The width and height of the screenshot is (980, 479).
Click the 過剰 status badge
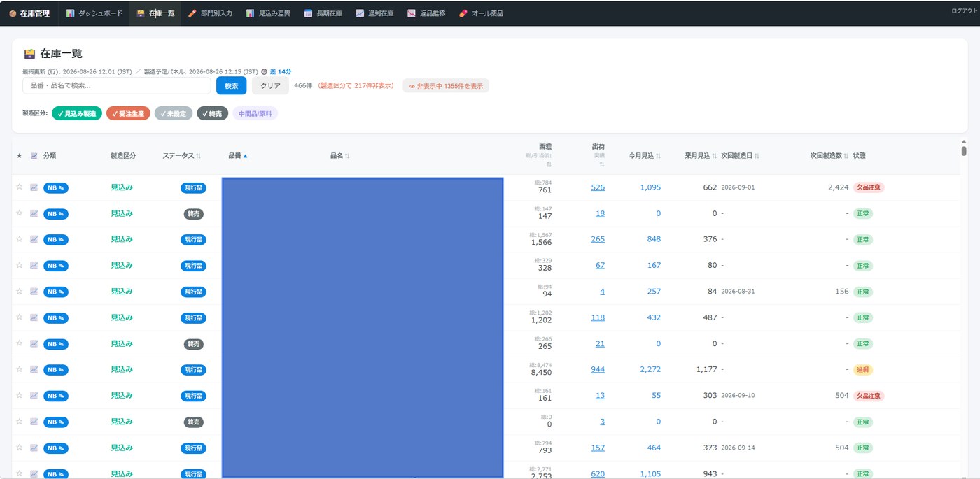(x=863, y=369)
